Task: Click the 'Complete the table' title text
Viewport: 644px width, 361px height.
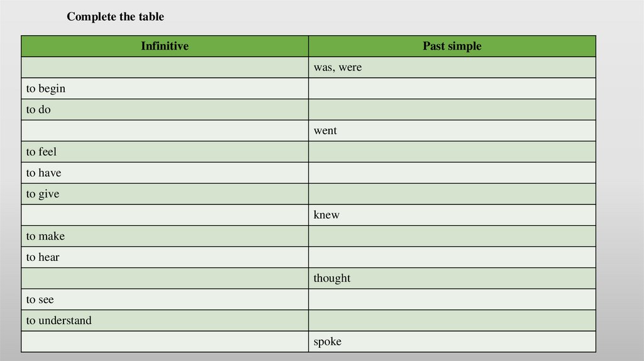Action: coord(115,17)
